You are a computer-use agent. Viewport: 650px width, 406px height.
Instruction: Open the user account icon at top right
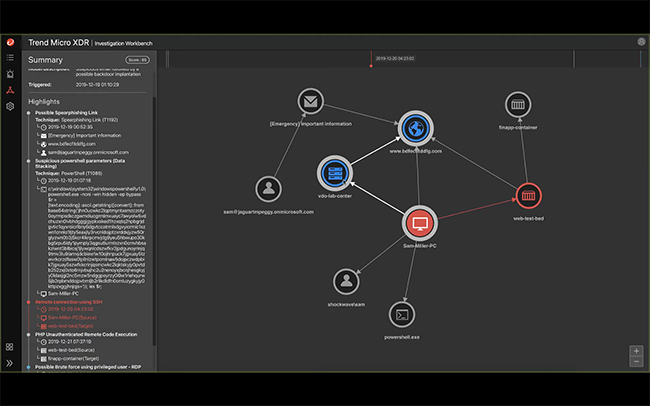click(x=641, y=41)
